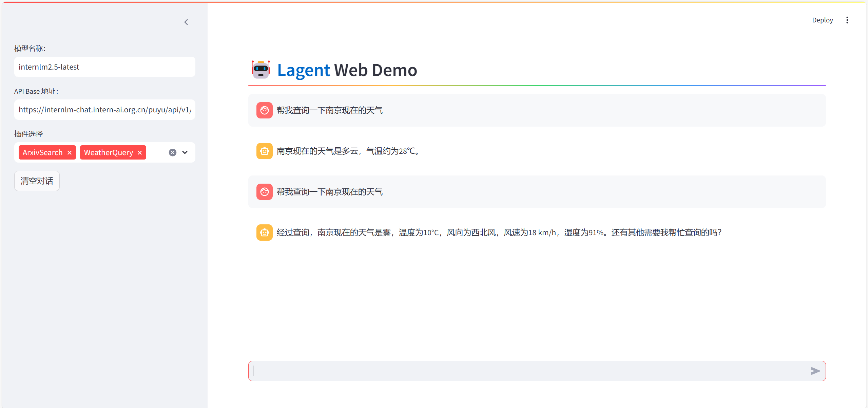Screen dimensions: 868x408
Task: Click the second user avatar icon
Action: 264,192
